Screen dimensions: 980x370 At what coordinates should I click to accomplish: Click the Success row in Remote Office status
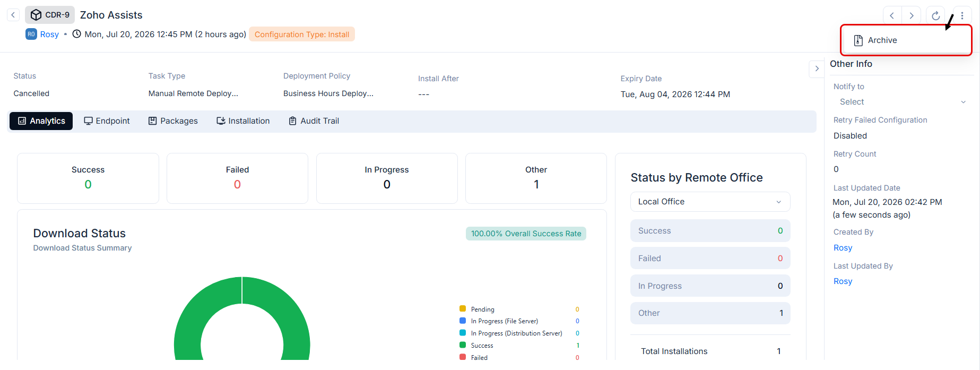710,231
